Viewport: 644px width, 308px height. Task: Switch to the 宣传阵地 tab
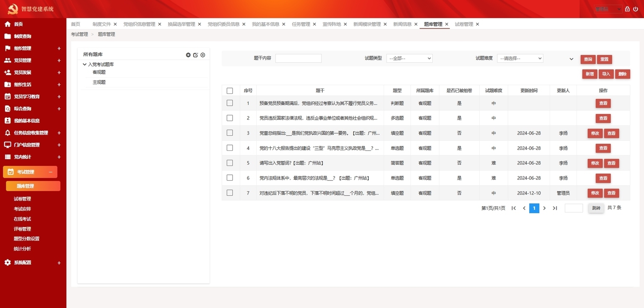(x=332, y=24)
